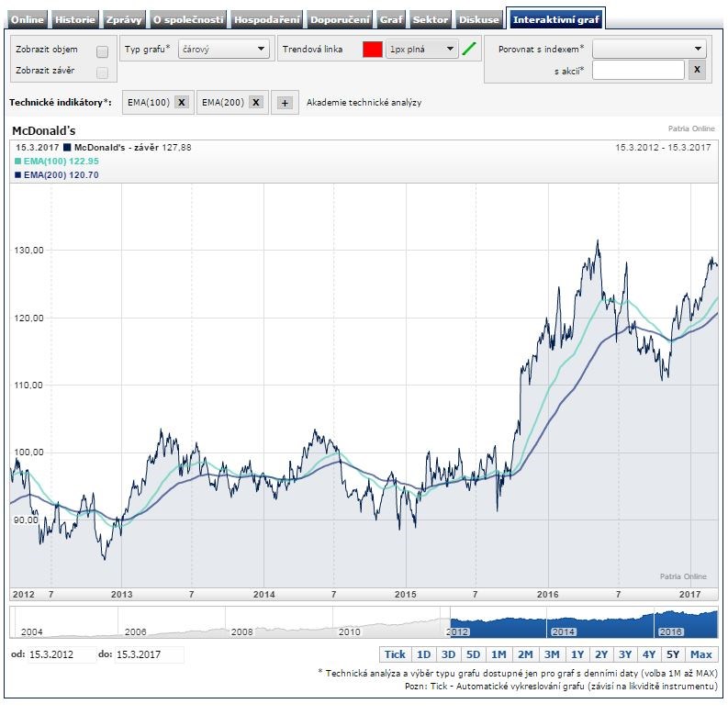Screen dimensions: 728x715
Task: Open the Typ grafu dropdown
Action: coord(220,50)
